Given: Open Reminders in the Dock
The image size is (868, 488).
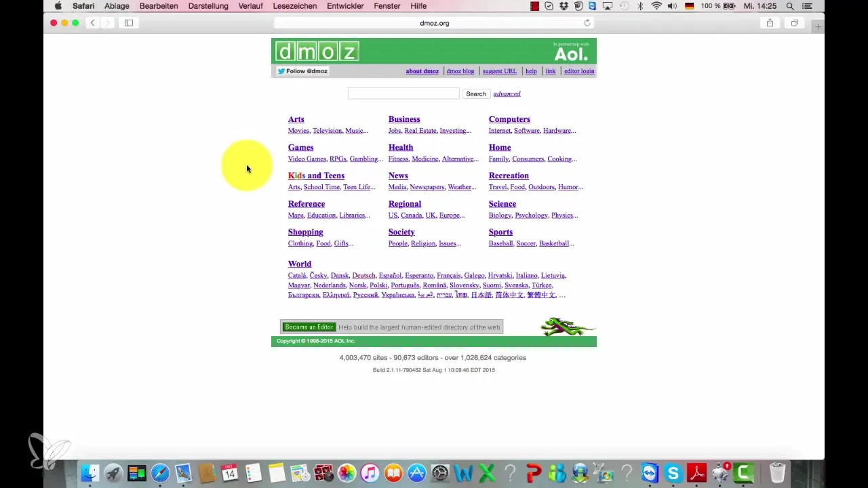Looking at the screenshot, I should coord(254,472).
